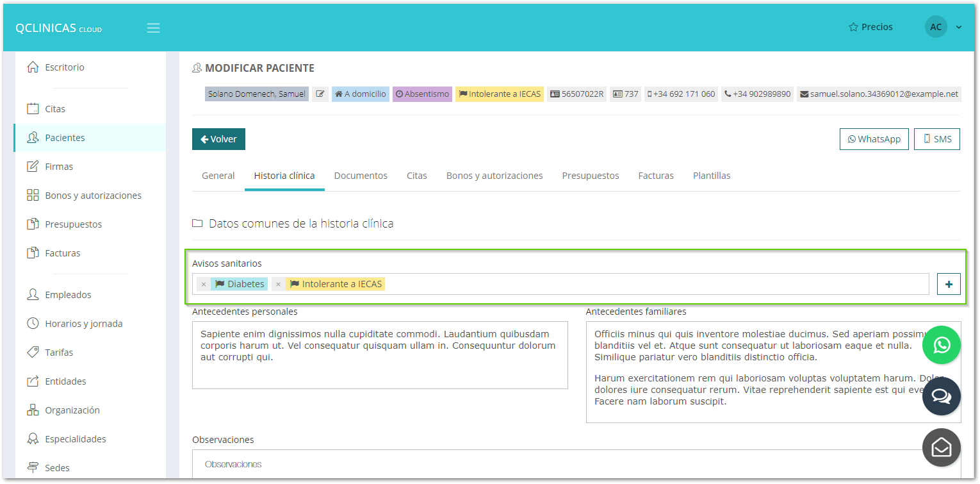Switch to the Documentos tab

tap(361, 176)
